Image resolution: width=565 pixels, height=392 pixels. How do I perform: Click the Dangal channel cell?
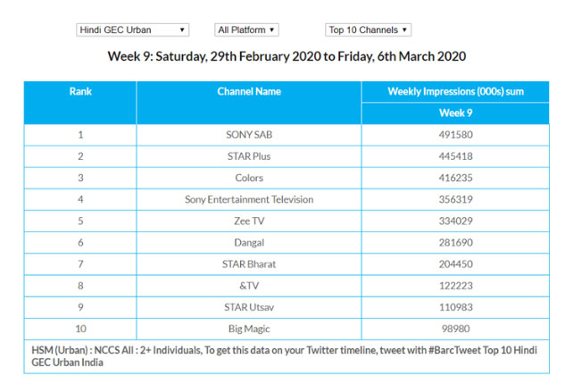tap(249, 242)
